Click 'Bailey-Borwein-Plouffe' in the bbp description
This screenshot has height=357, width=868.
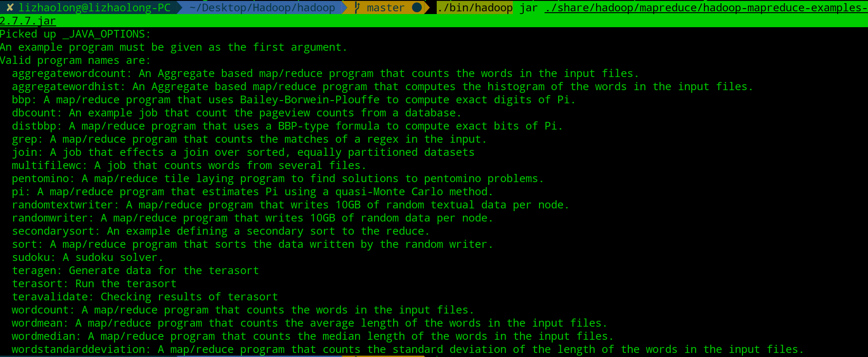(x=310, y=100)
